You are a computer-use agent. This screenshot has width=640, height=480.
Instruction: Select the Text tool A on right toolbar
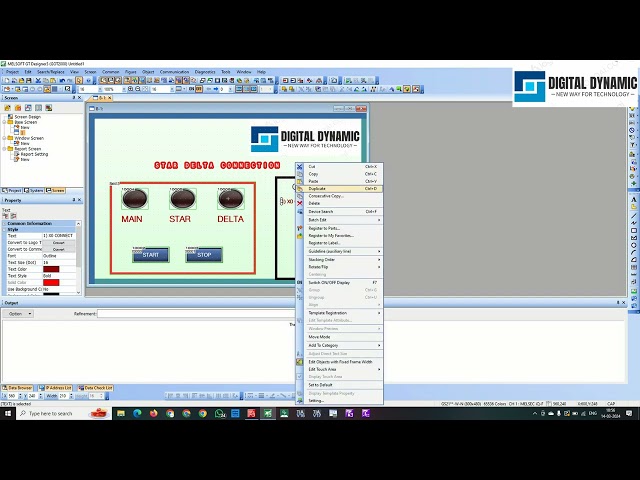coord(633,200)
